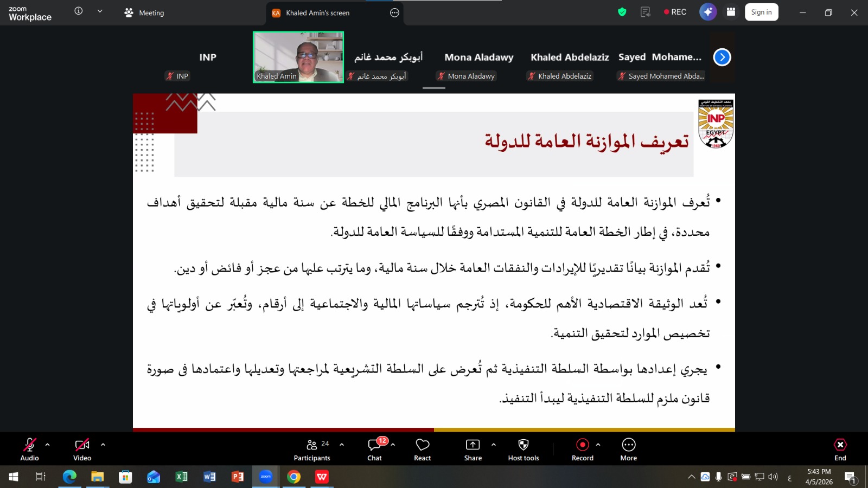Viewport: 868px width, 488px height.
Task: Turn on the Video camera
Action: [82, 450]
